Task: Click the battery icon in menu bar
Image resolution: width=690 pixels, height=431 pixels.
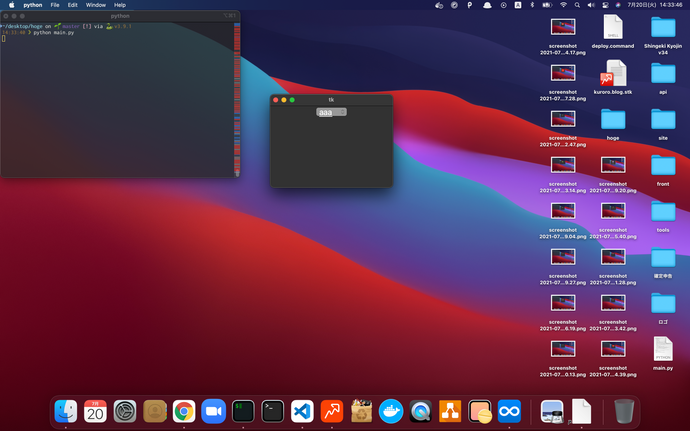Action: [547, 5]
